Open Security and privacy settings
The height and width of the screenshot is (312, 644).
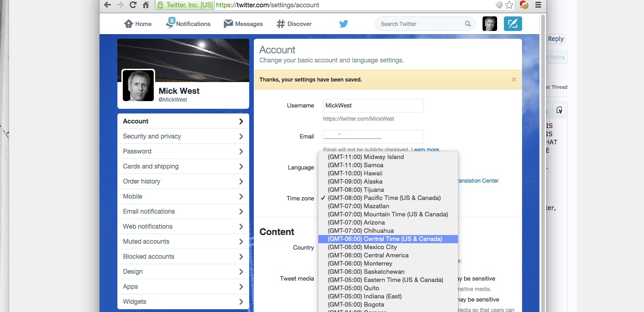pyautogui.click(x=183, y=136)
